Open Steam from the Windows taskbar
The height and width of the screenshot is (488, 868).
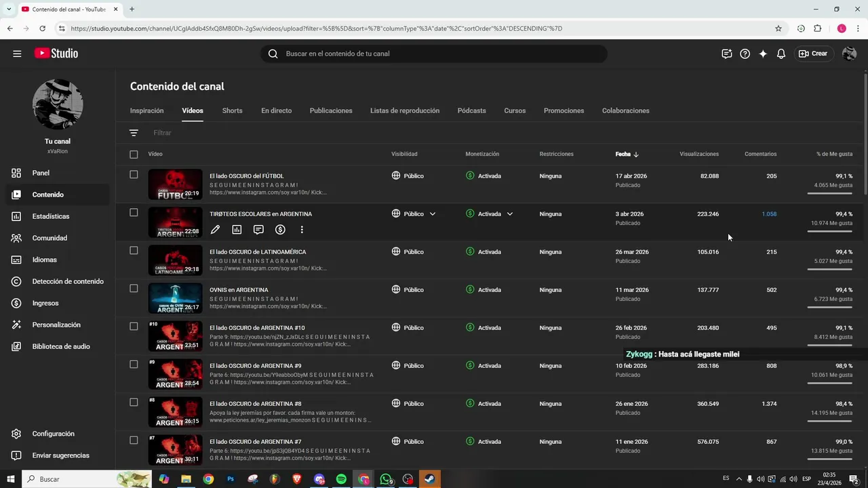(x=430, y=479)
